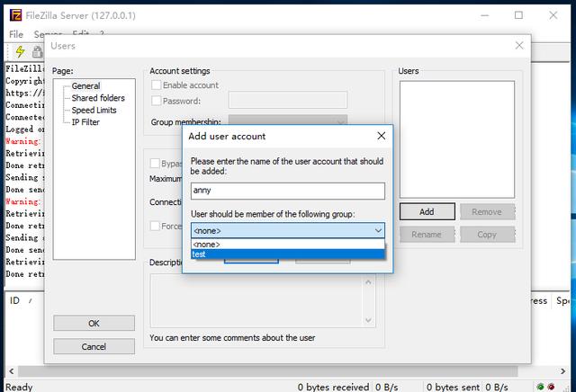The image size is (576, 392).
Task: Click the Ready status text
Action: (19, 387)
